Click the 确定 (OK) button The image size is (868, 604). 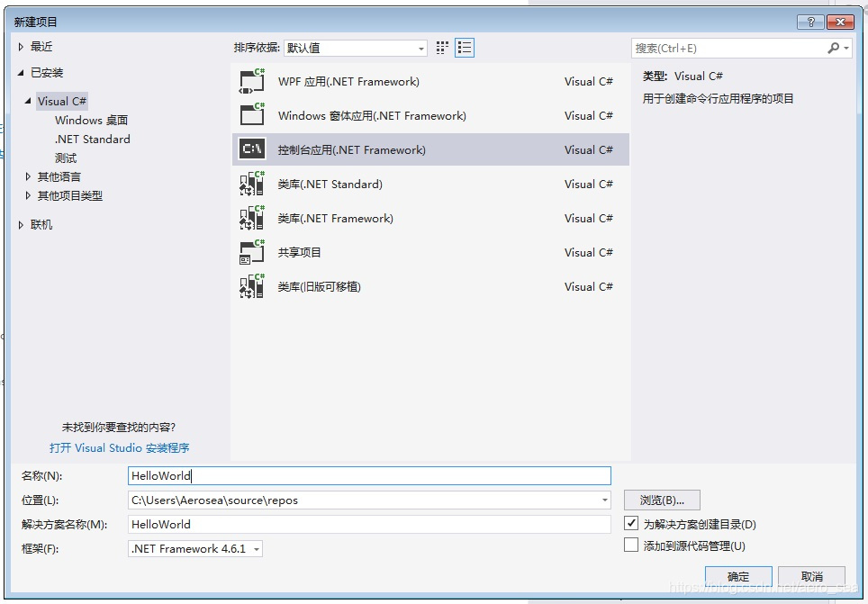pyautogui.click(x=738, y=576)
